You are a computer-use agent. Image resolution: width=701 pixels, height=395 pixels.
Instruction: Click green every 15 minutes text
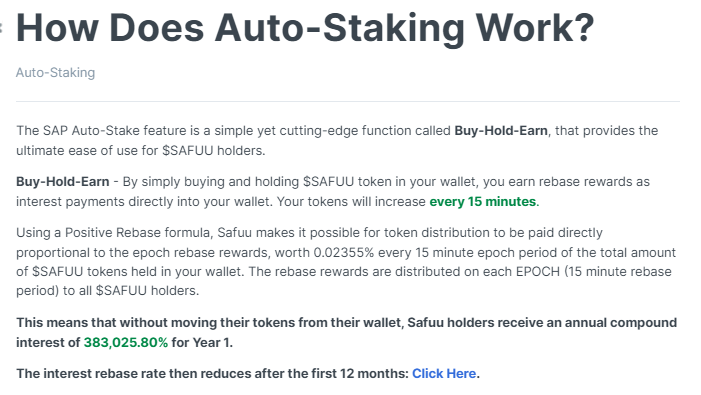tap(484, 202)
